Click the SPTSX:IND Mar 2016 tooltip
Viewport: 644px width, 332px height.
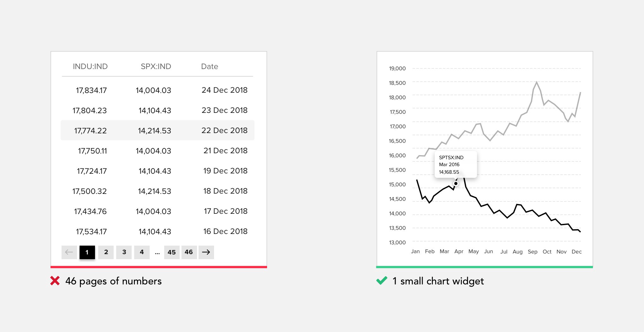tap(456, 165)
